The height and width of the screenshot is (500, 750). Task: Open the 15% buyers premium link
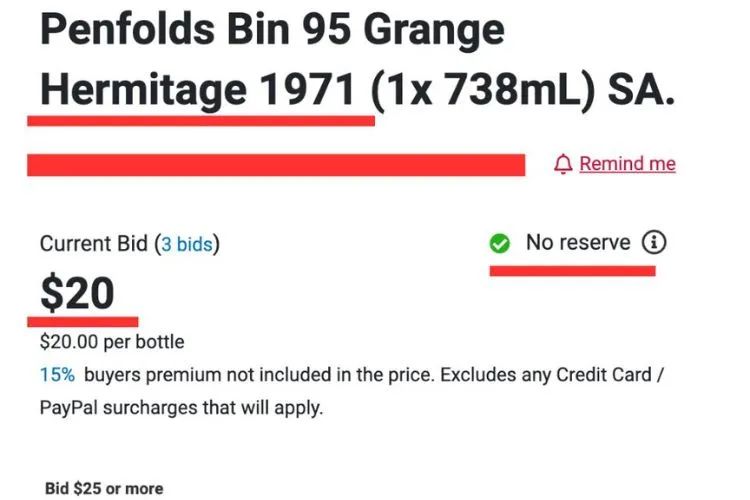57,375
